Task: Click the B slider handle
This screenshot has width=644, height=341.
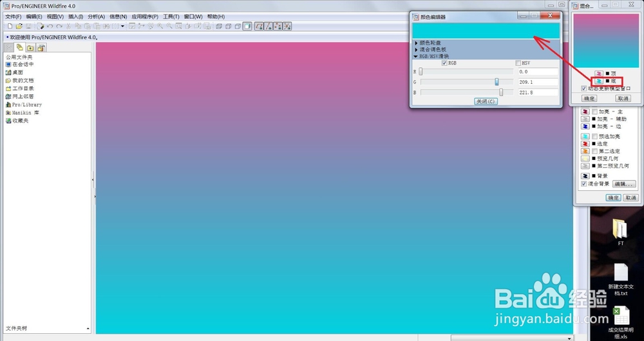Action: pyautogui.click(x=501, y=92)
